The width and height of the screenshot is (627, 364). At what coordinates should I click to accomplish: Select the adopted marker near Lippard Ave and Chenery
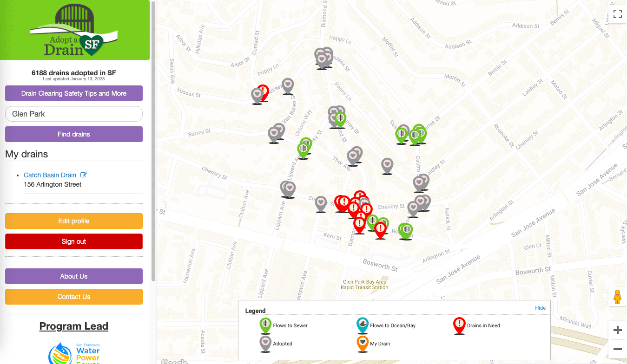click(290, 189)
